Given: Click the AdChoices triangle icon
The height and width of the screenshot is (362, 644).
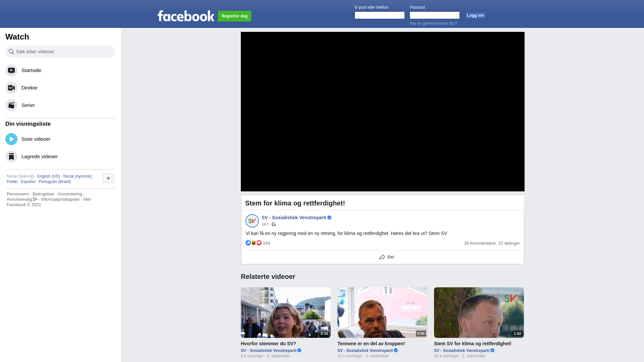Looking at the screenshot, I should (x=35, y=199).
